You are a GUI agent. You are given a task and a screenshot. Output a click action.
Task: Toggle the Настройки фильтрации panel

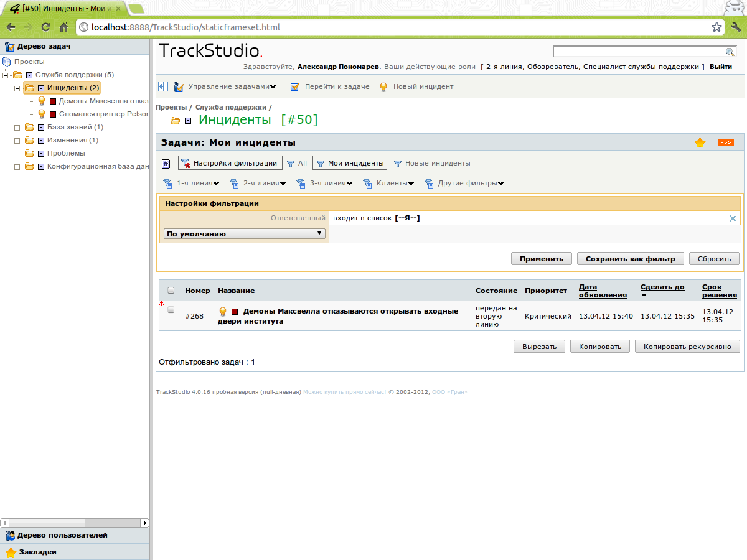(x=230, y=163)
